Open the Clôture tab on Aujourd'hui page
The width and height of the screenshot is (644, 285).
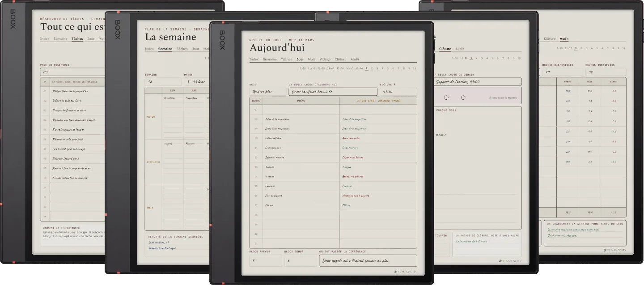point(340,59)
